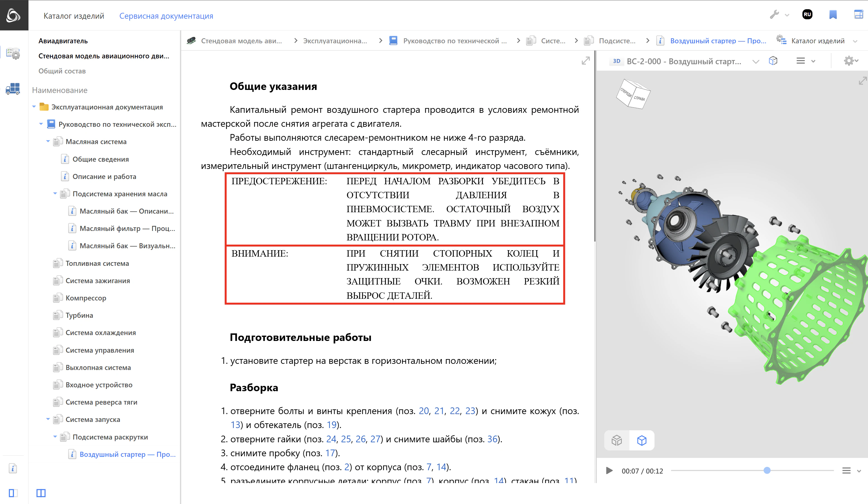Open the wrench tools menu
868x504 pixels.
(774, 15)
